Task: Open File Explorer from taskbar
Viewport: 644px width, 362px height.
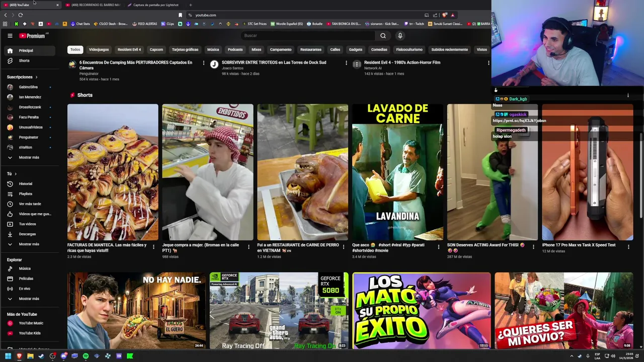Action: 30,356
